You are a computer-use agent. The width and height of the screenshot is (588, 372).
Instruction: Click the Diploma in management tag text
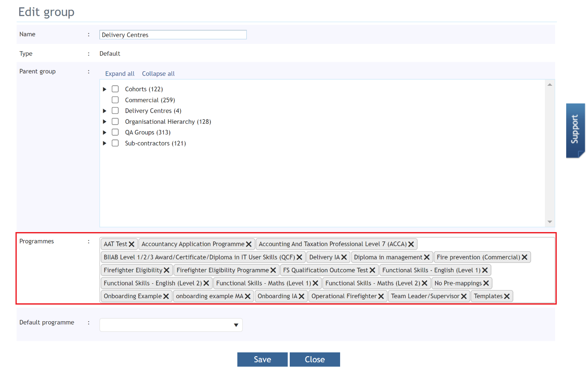pos(388,257)
